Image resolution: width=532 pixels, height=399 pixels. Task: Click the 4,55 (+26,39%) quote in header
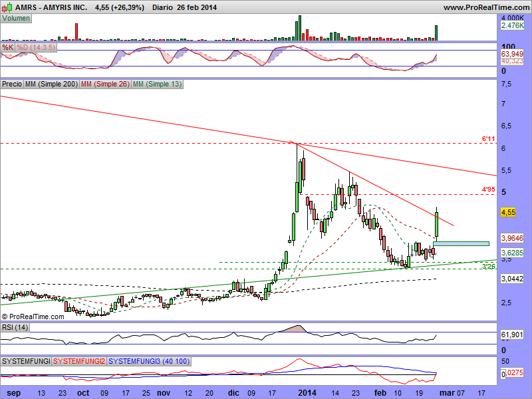click(120, 7)
